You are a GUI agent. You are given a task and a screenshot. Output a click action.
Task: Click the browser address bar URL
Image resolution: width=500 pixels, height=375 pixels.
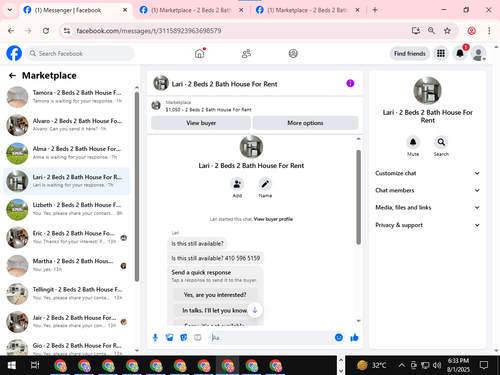pyautogui.click(x=149, y=31)
